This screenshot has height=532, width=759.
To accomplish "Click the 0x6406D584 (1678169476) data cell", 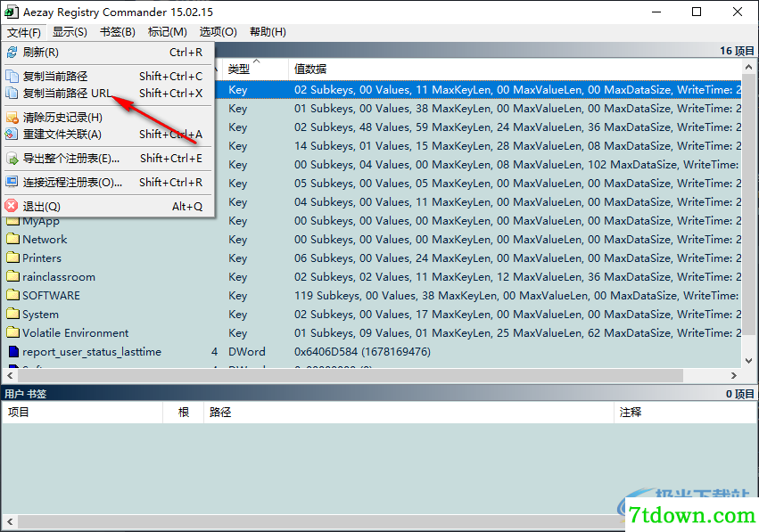I will pos(363,352).
